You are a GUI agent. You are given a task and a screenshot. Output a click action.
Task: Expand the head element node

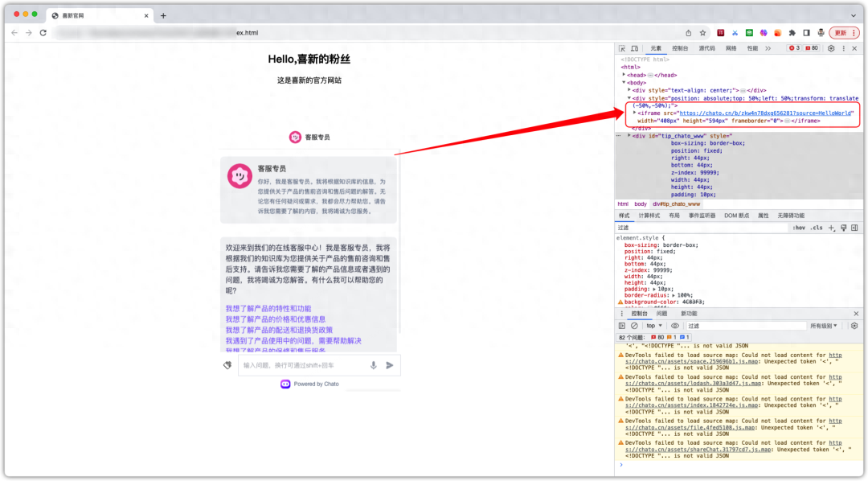click(x=624, y=75)
